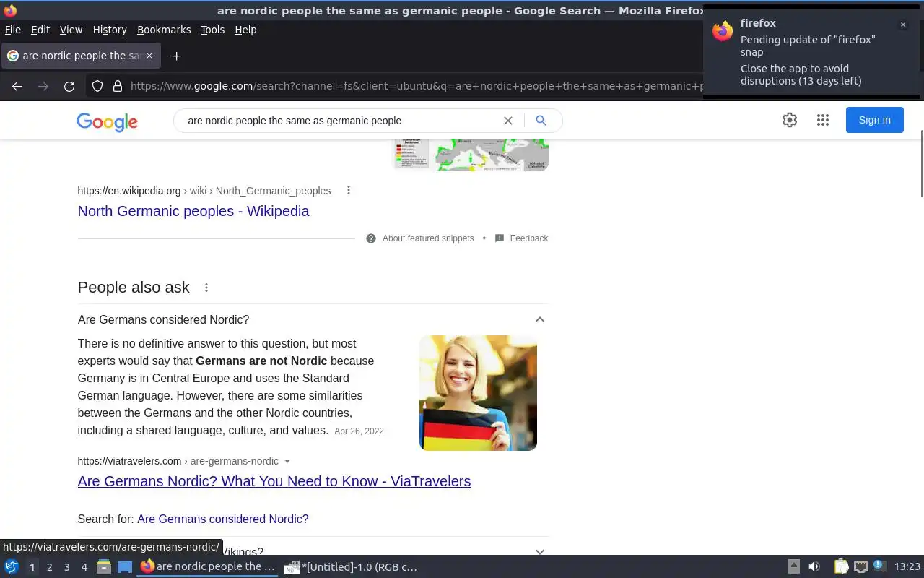Click the 'Apr 26, 2022' date text

point(359,431)
